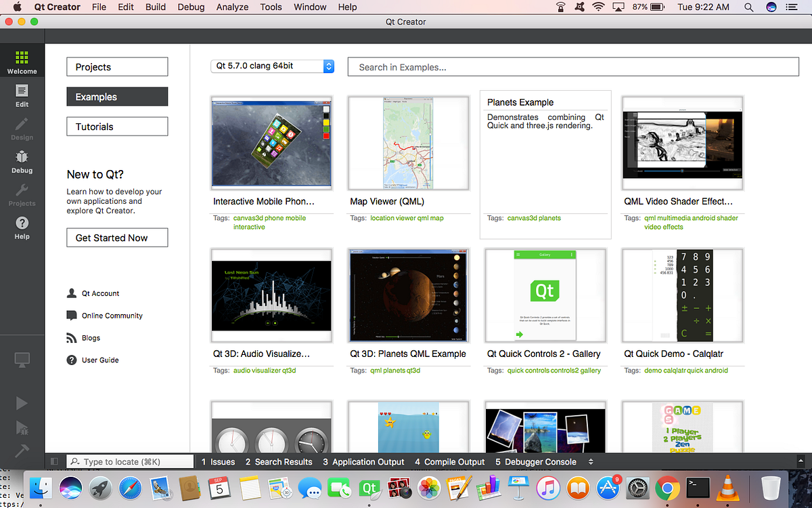This screenshot has height=508, width=812.
Task: Open the Analyze menu
Action: [232, 7]
